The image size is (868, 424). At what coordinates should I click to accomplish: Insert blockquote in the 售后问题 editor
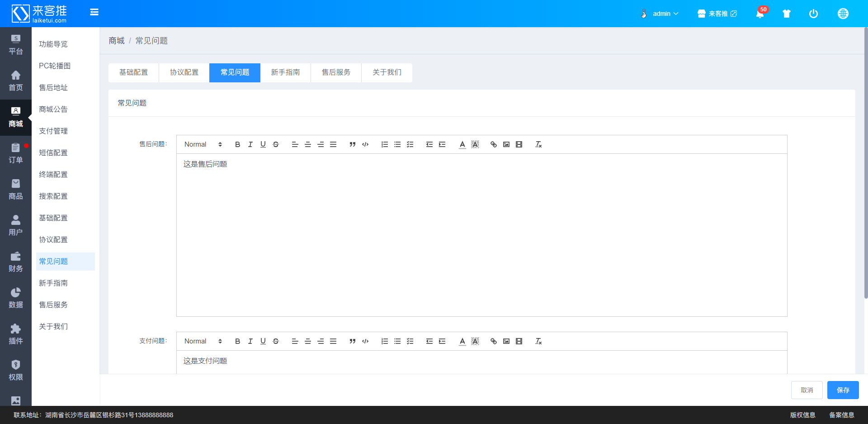click(352, 144)
